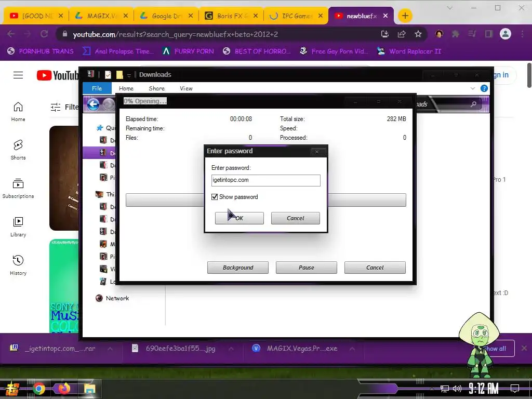The image size is (532, 399).
Task: Open YouTube Subscriptions in sidebar
Action: coord(18,188)
